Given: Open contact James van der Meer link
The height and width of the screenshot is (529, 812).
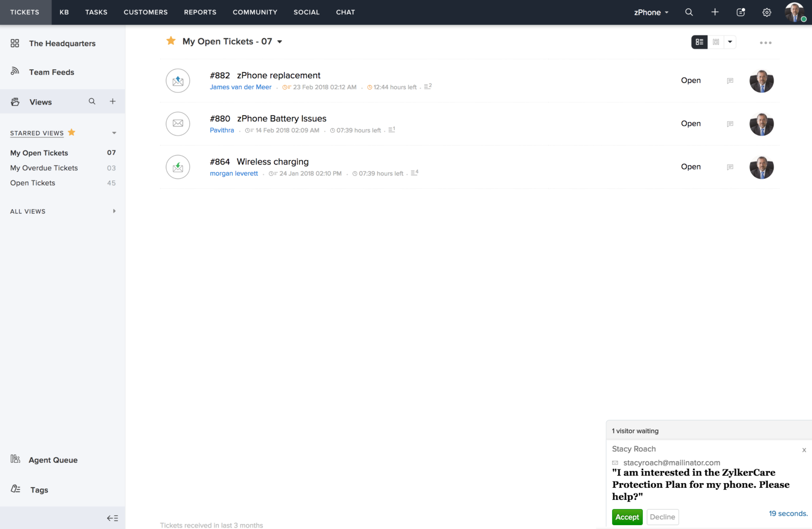Looking at the screenshot, I should (x=241, y=87).
